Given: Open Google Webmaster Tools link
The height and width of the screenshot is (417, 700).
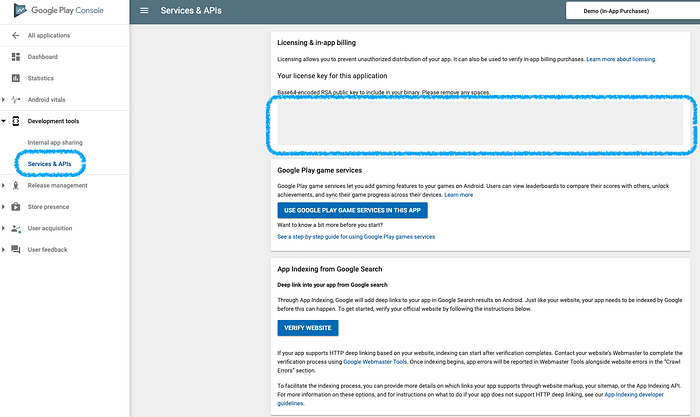Looking at the screenshot, I should click(x=375, y=362).
